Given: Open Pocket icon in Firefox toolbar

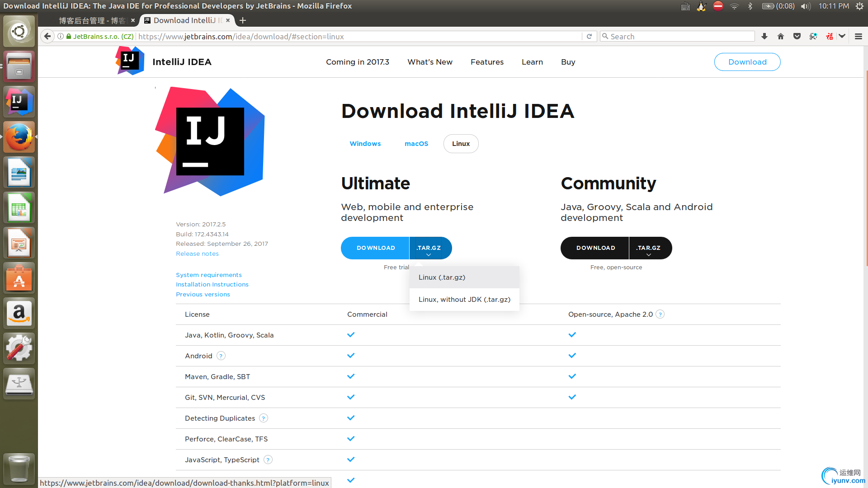Looking at the screenshot, I should 797,37.
